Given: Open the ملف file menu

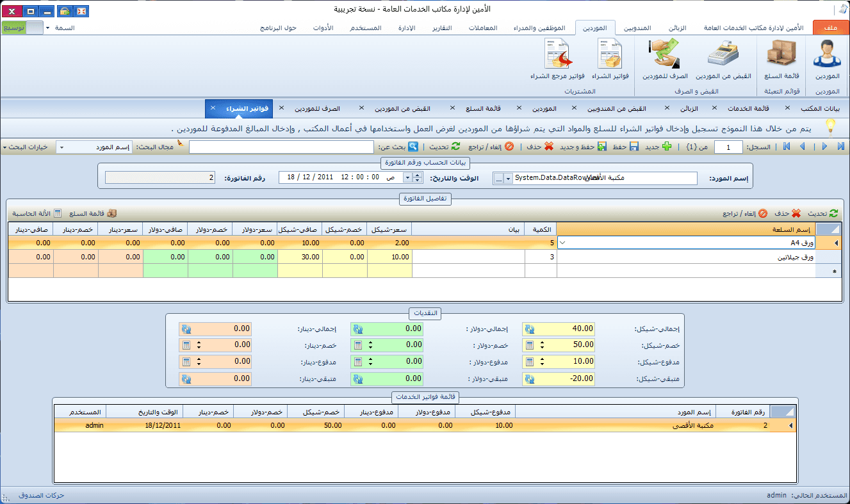Looking at the screenshot, I should click(831, 28).
